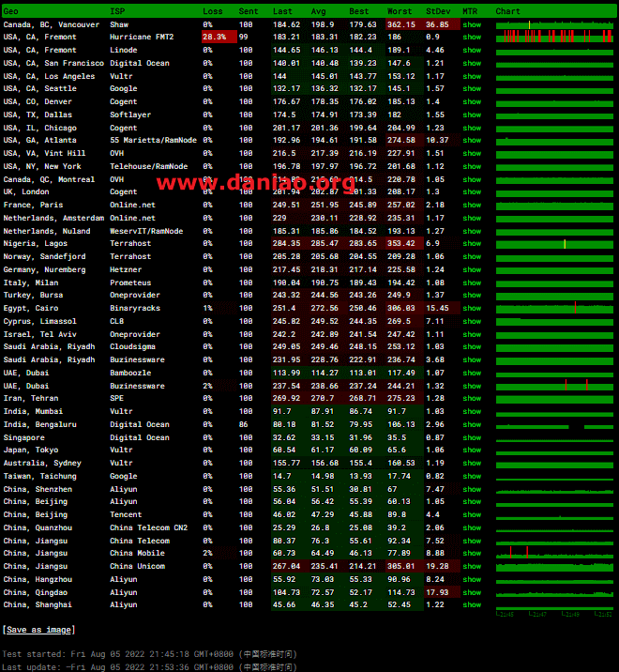This screenshot has width=619, height=672.
Task: Click the 17.93 StDev value
Action: pyautogui.click(x=437, y=593)
